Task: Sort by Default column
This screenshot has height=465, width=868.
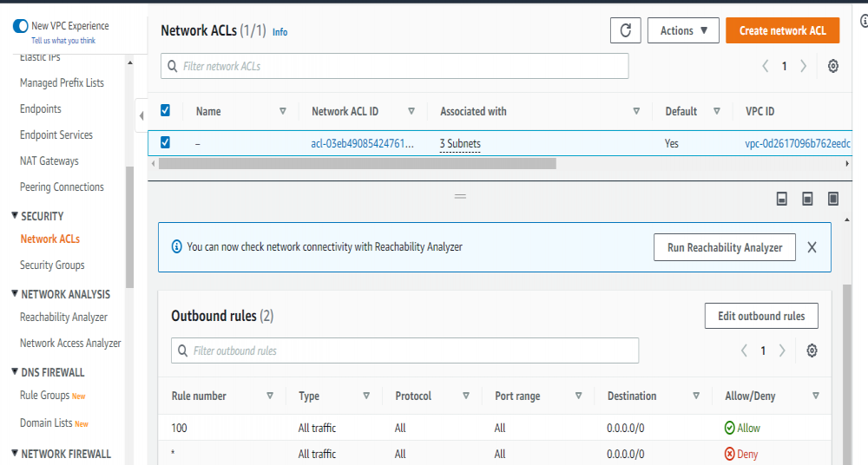Action: click(716, 111)
